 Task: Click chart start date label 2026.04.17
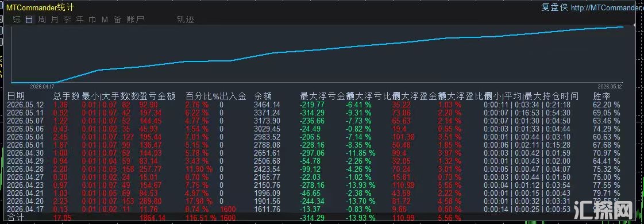coord(43,87)
